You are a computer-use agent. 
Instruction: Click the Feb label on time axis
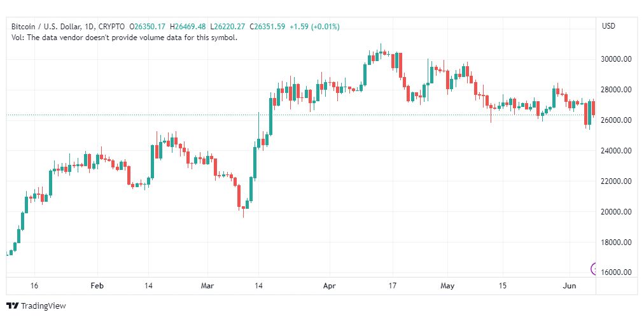pos(97,286)
